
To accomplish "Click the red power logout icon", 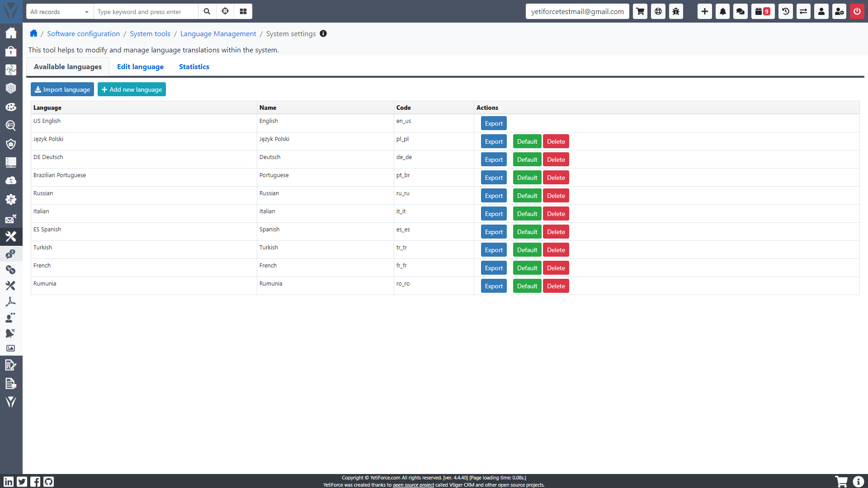I will click(857, 12).
